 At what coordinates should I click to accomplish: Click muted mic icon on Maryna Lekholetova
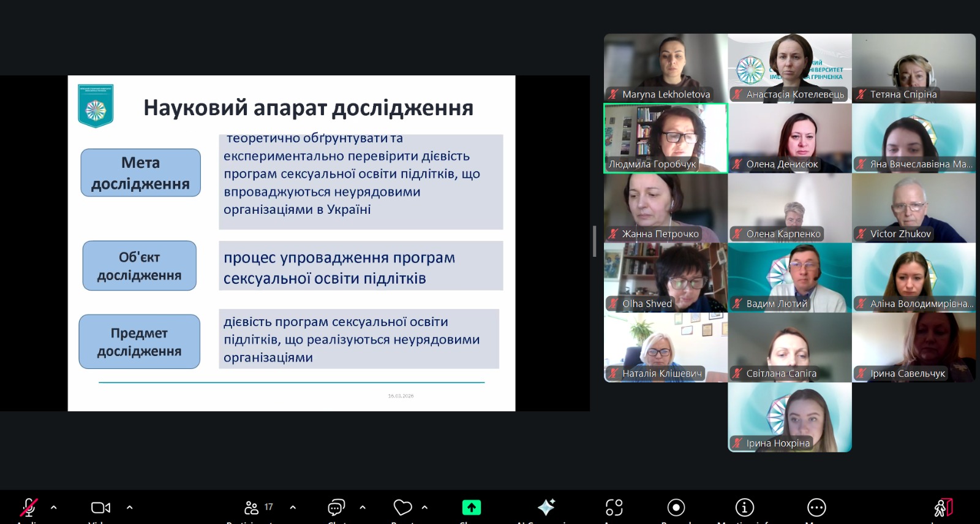(613, 94)
